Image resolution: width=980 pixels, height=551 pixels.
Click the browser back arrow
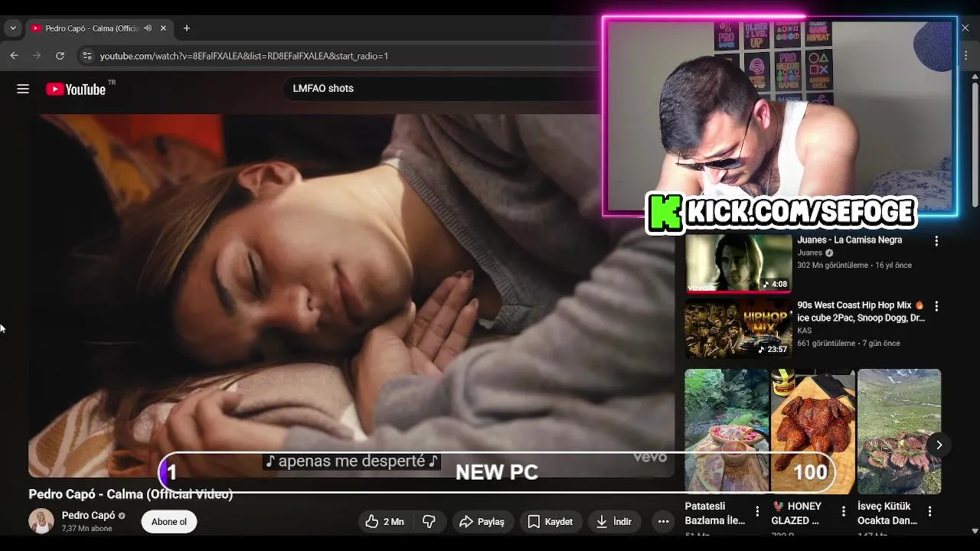tap(14, 56)
